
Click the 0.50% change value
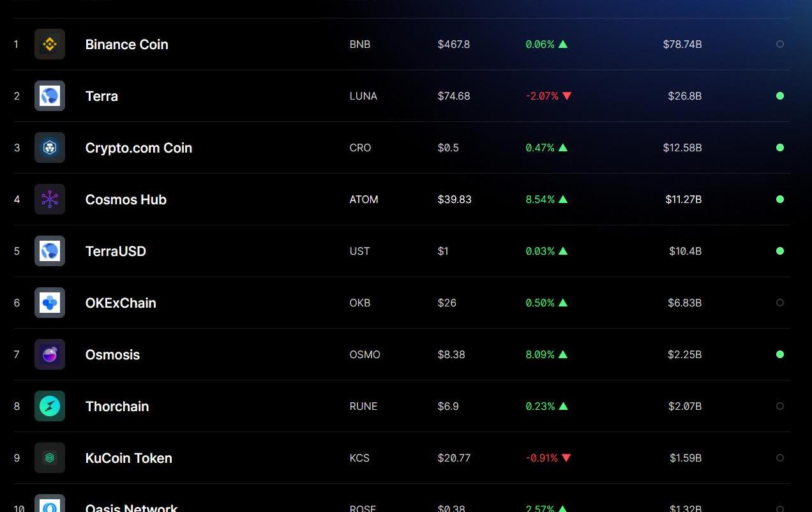pos(540,303)
